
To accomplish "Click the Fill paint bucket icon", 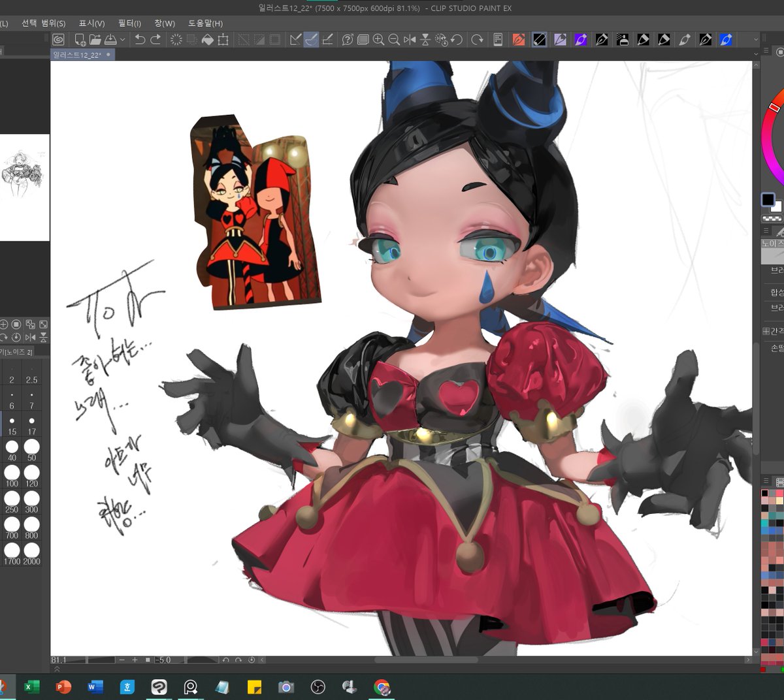I will [x=207, y=40].
